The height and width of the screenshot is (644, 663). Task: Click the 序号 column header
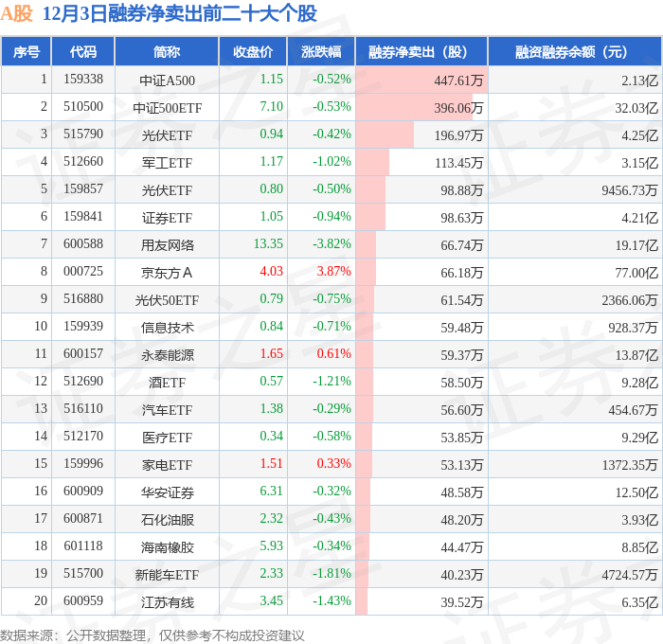(27, 51)
